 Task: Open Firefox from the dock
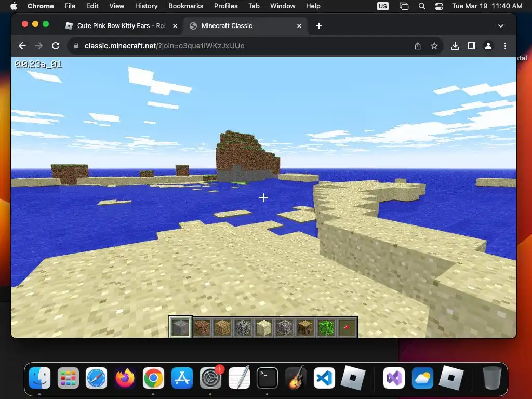(x=125, y=378)
